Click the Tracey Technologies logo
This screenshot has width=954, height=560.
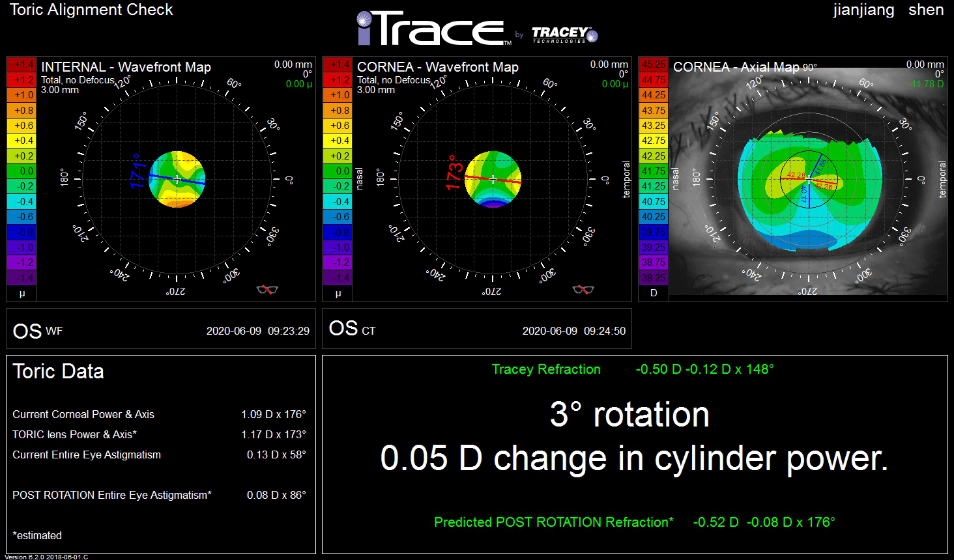click(x=564, y=35)
